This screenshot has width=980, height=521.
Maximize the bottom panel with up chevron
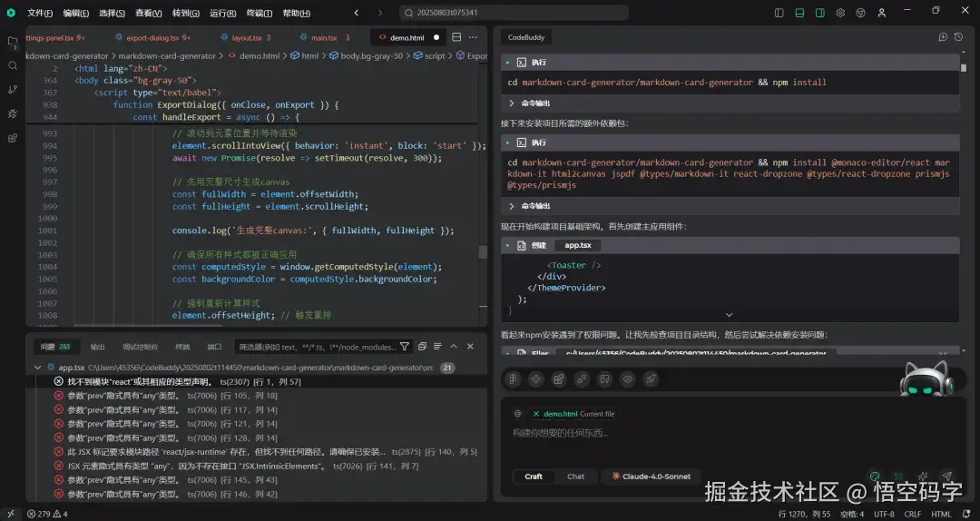point(454,347)
